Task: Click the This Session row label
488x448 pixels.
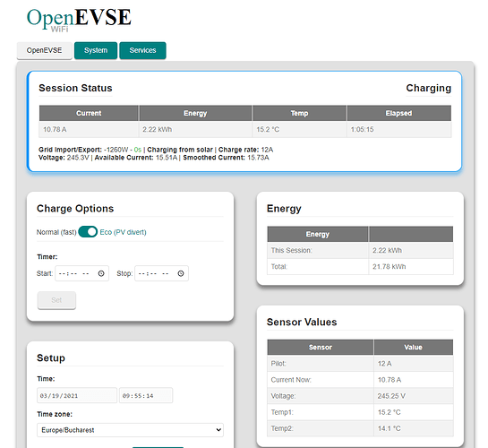Action: 291,250
